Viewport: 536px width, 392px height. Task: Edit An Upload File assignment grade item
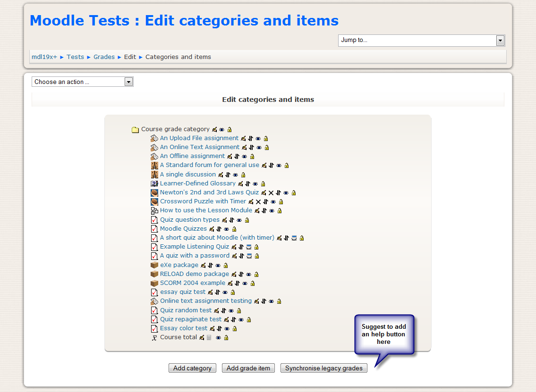(x=243, y=138)
